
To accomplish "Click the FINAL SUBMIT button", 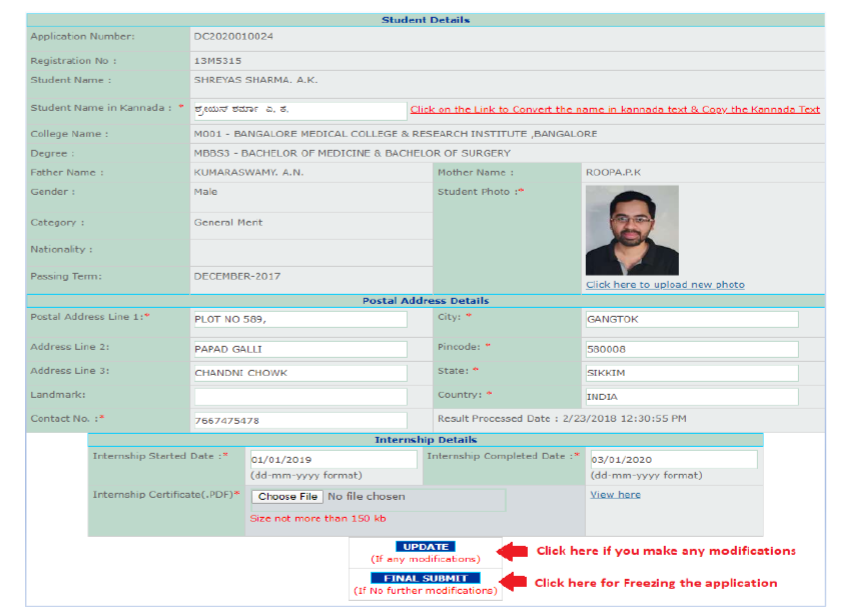I will (x=425, y=578).
